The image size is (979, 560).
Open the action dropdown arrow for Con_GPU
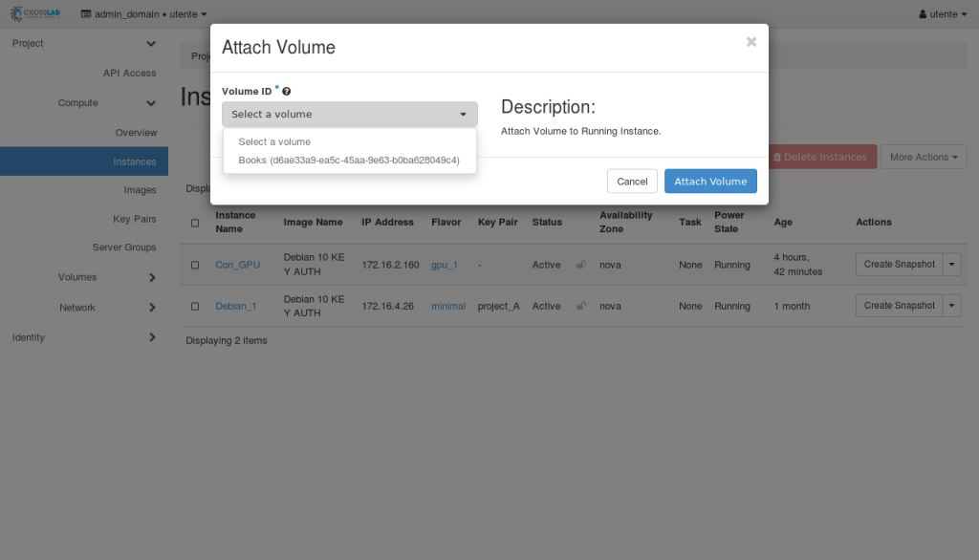[x=951, y=265]
